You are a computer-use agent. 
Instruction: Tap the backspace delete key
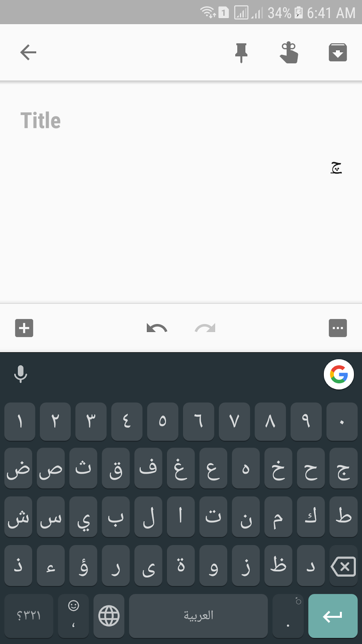[x=343, y=566]
